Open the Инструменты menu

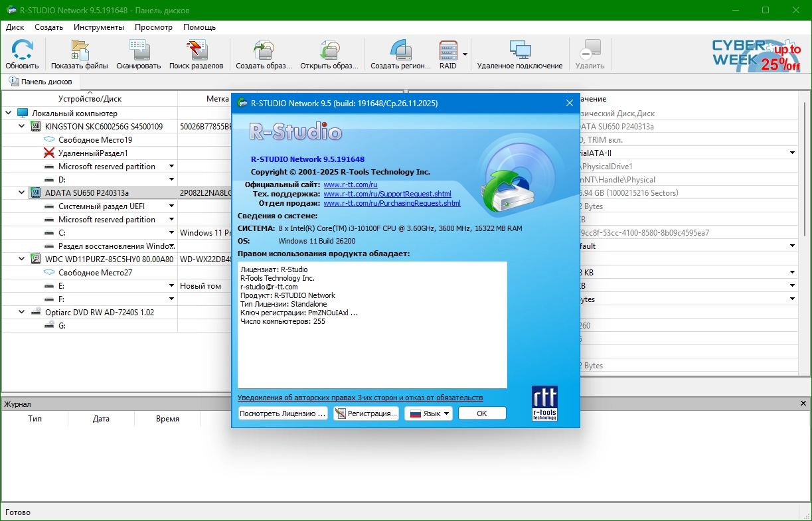pos(99,27)
